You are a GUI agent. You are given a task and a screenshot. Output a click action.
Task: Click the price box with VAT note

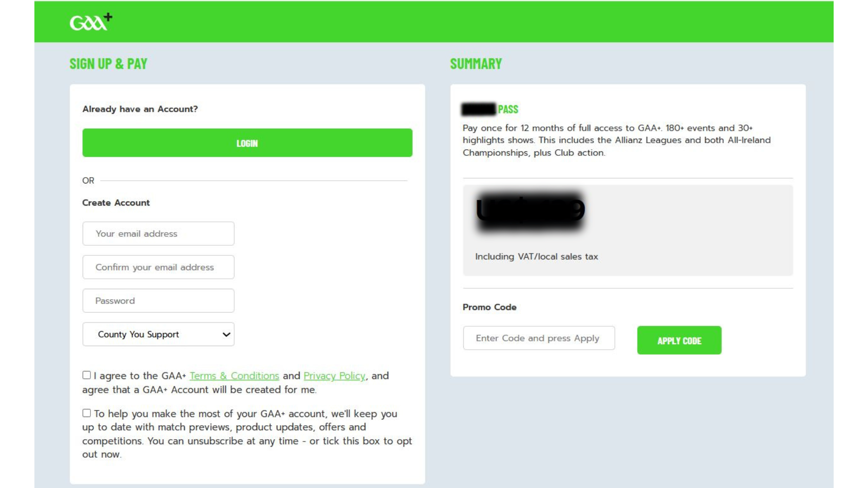[x=628, y=230]
